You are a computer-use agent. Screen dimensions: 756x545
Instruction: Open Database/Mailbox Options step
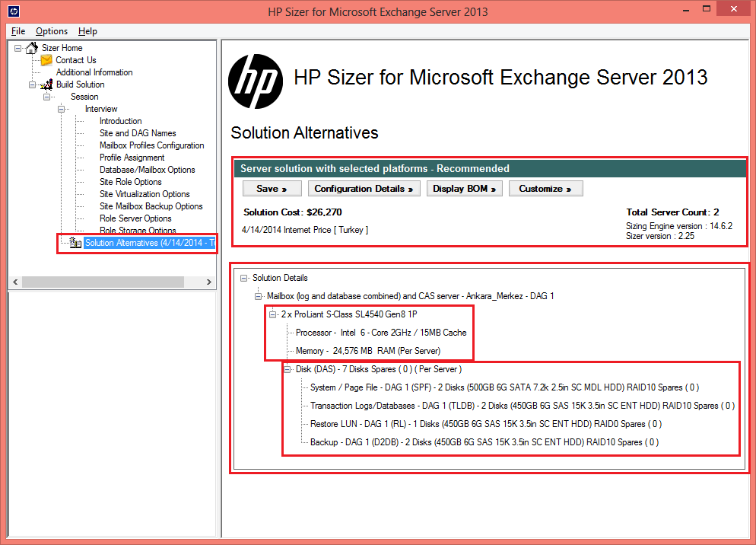[147, 170]
